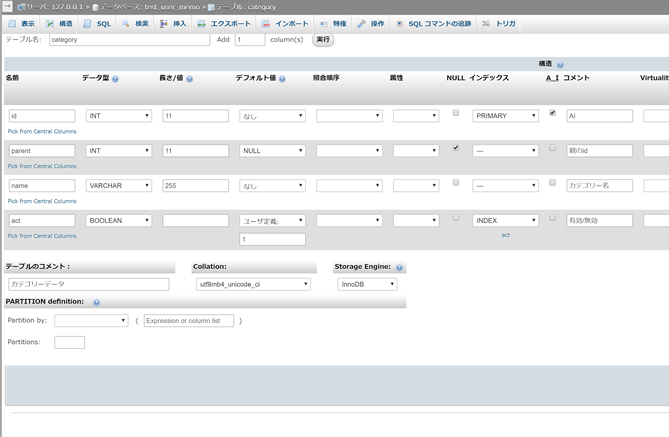Toggle NULL checkbox for name column
669x437 pixels.
tap(456, 183)
